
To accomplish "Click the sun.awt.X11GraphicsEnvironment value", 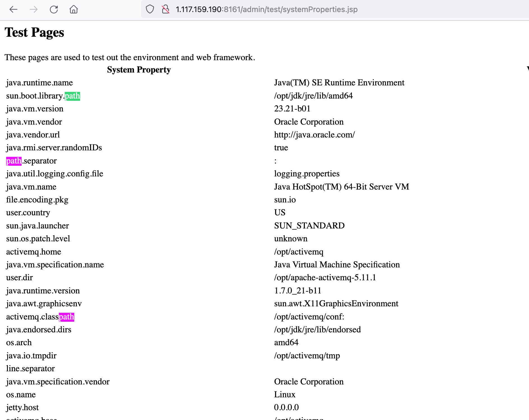I will tap(336, 304).
